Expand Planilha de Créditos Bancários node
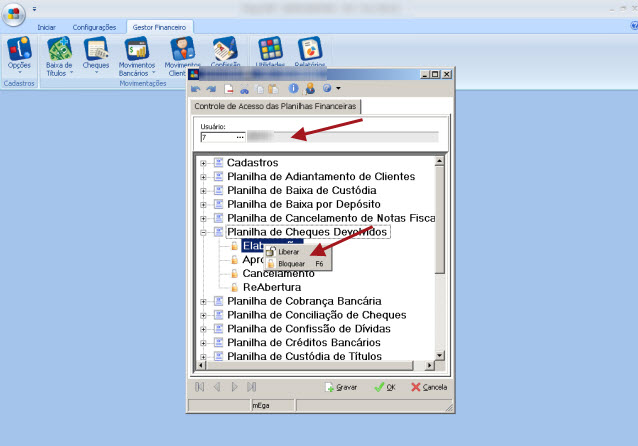This screenshot has height=446, width=638. click(204, 343)
